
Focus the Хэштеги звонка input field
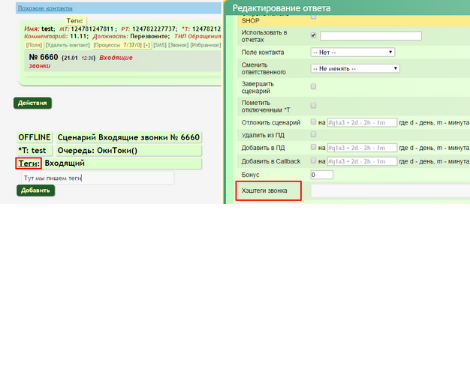[390, 191]
